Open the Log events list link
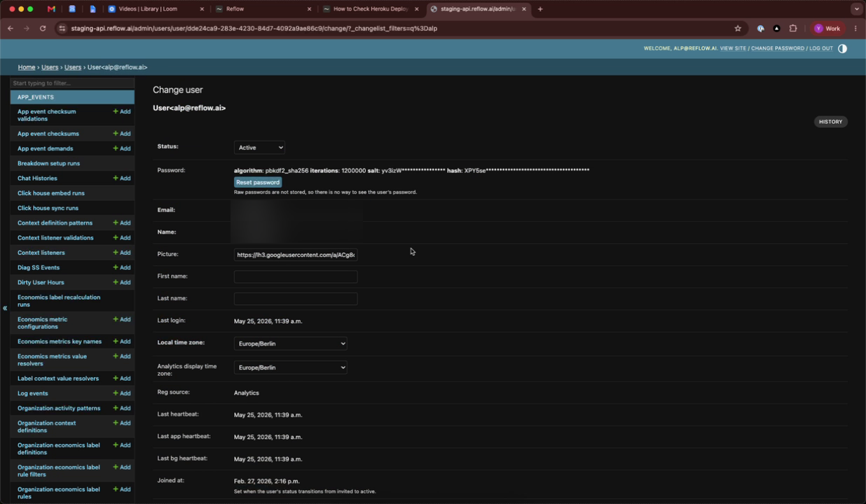The height and width of the screenshot is (504, 866). tap(32, 393)
